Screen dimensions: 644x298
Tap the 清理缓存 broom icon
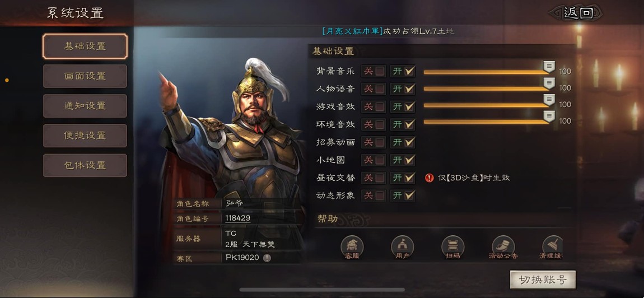(x=552, y=248)
